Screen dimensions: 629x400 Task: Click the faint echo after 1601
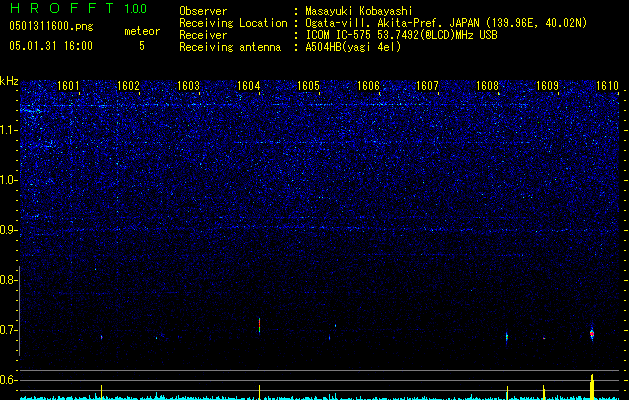coord(101,337)
